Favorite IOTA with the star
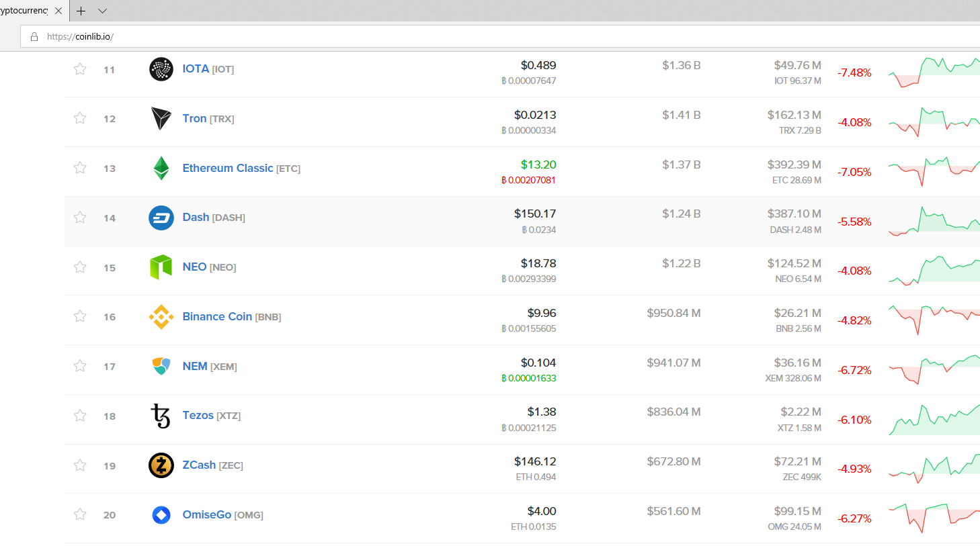980x550 pixels. pyautogui.click(x=80, y=69)
